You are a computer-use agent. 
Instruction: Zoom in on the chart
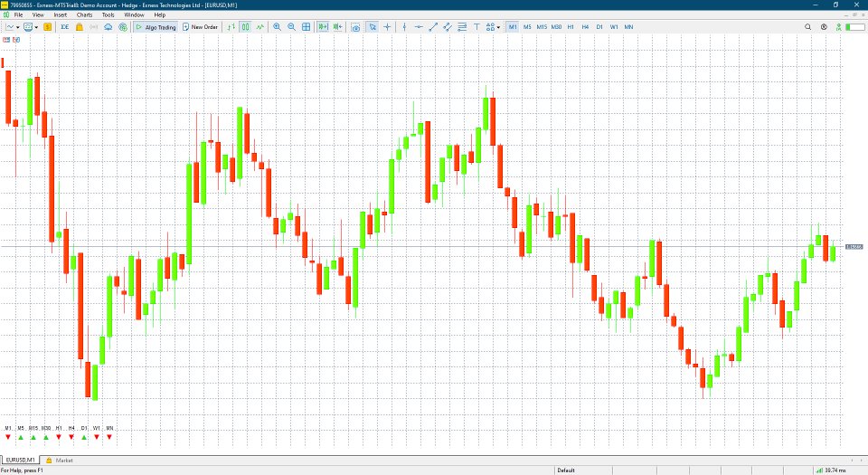click(277, 26)
